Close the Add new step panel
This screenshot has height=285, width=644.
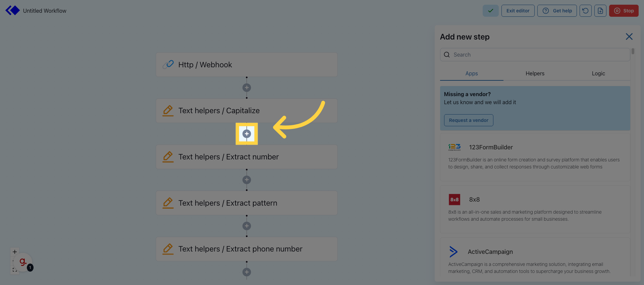629,37
